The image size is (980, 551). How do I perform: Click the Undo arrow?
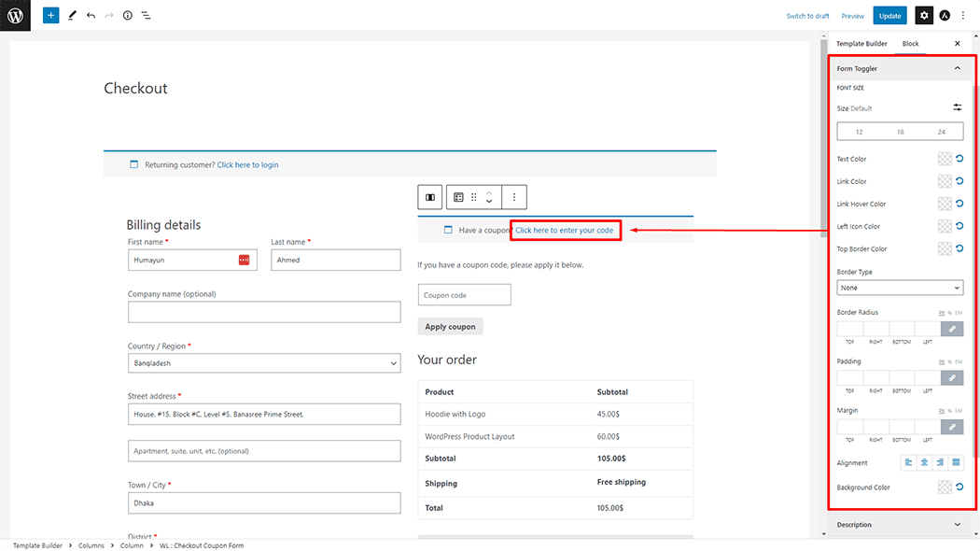91,16
